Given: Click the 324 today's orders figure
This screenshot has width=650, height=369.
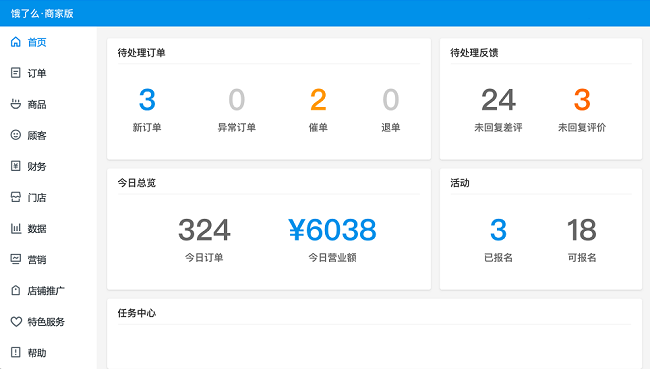Looking at the screenshot, I should (204, 230).
